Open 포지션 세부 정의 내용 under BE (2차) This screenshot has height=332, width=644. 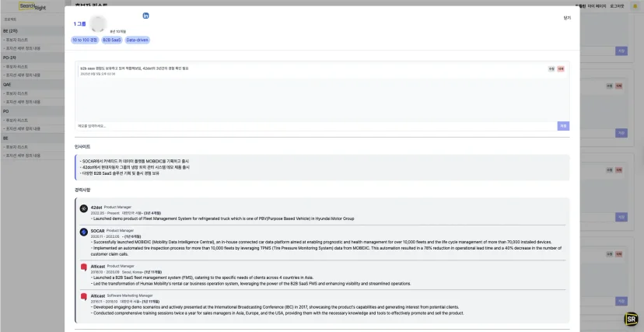pyautogui.click(x=22, y=48)
